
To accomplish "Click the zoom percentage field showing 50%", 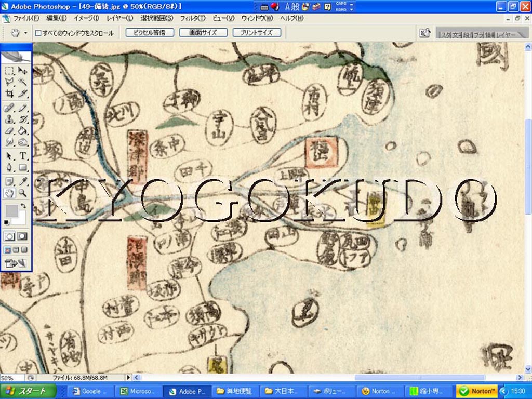I will pyautogui.click(x=12, y=378).
